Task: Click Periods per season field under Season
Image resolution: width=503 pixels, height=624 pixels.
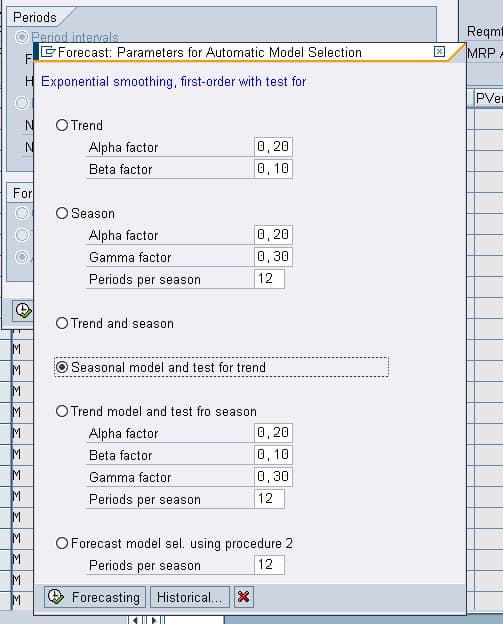Action: point(269,279)
